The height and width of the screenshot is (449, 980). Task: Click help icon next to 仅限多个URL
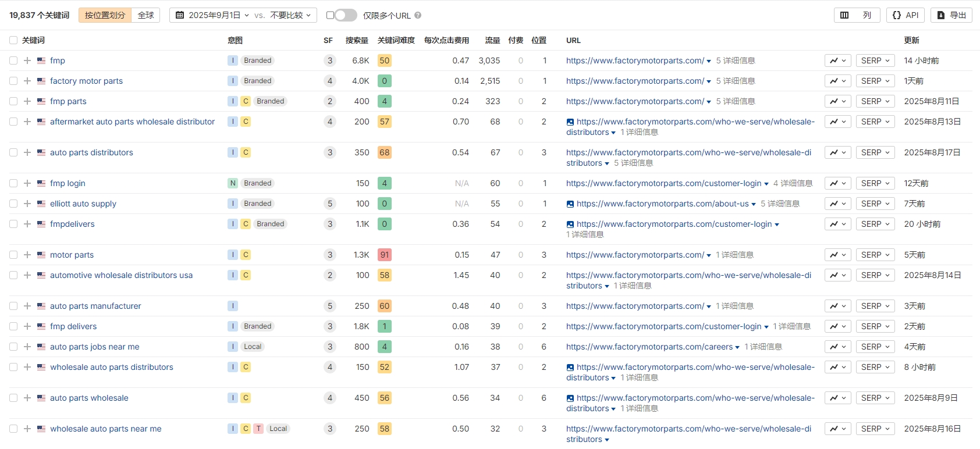418,15
